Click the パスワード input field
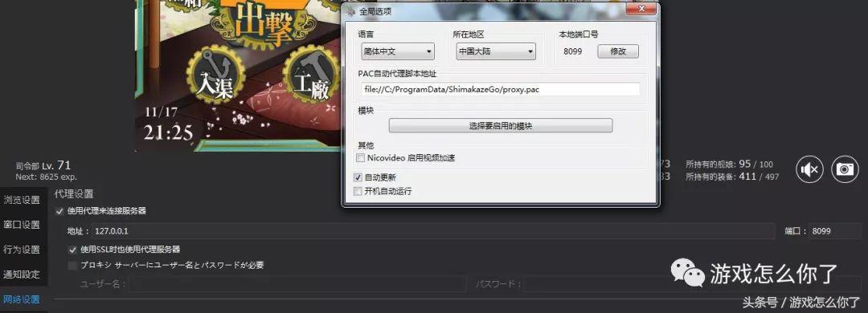 (x=692, y=284)
